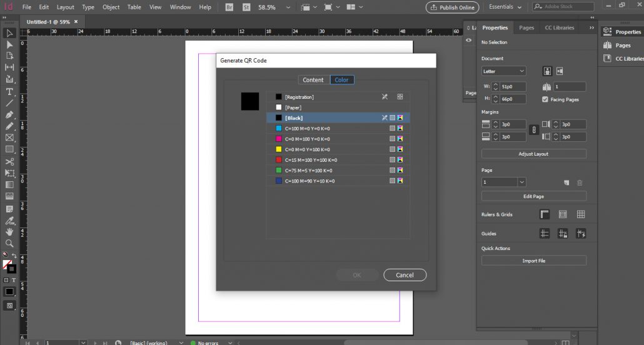Open the Layout menu
The height and width of the screenshot is (345, 644).
pyautogui.click(x=65, y=7)
